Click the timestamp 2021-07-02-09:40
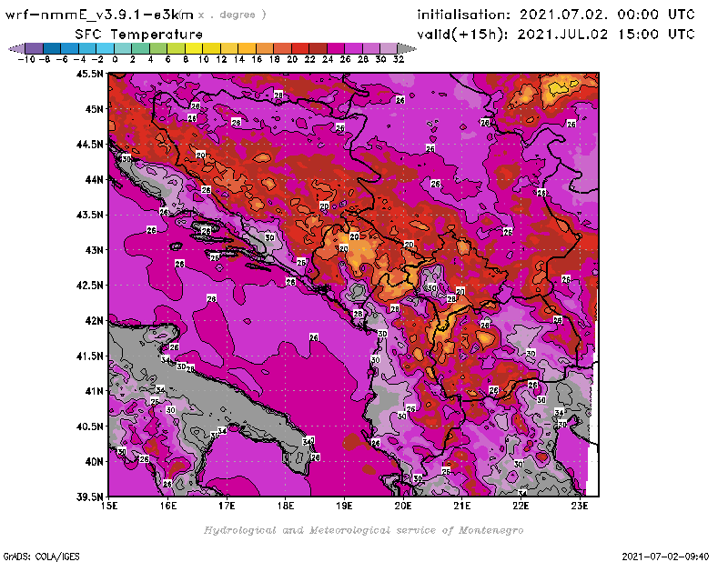 665,557
